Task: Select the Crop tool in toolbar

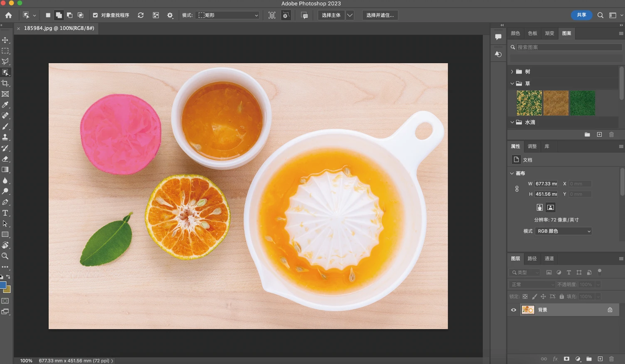Action: click(x=5, y=83)
